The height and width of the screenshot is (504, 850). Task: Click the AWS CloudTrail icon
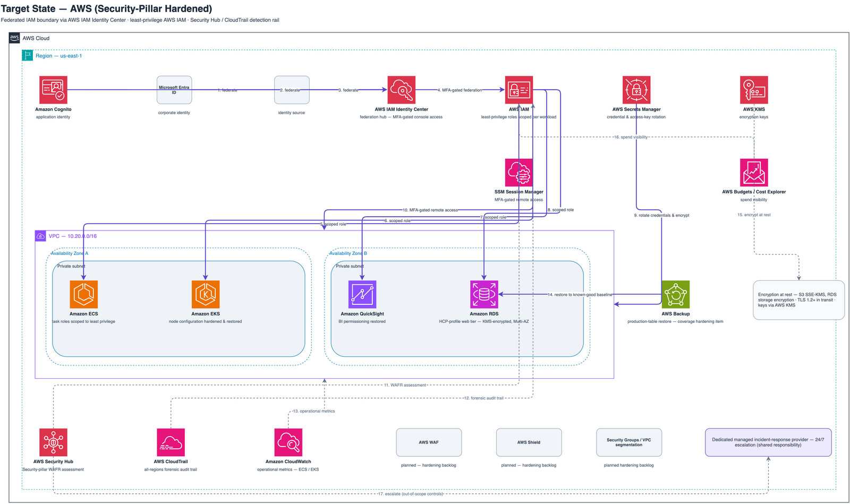pos(171,442)
